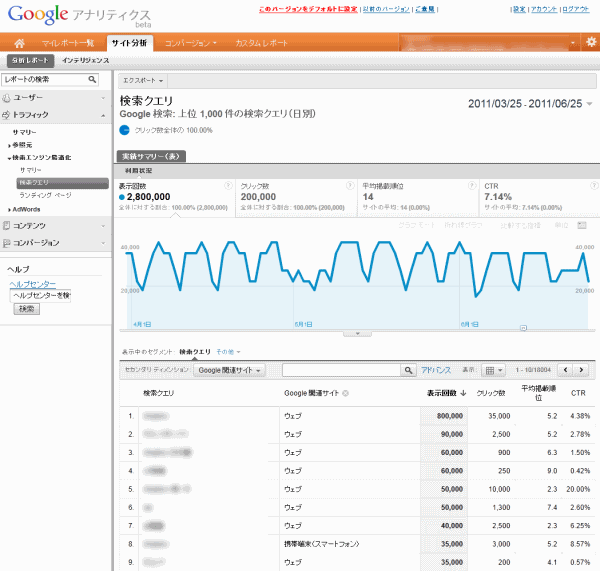Remove the Google 関連サイト column dimension

(346, 393)
